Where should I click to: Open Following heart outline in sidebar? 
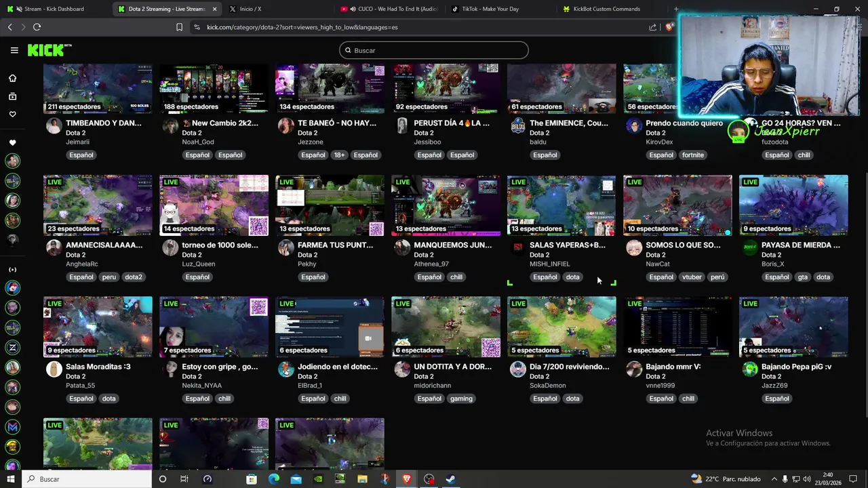(x=12, y=115)
